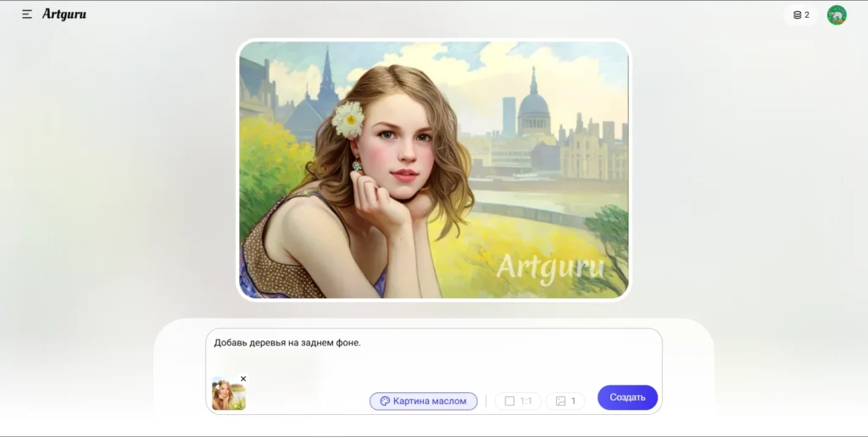Click the Artguru logo
Screen dimensions: 868x437
[64, 14]
